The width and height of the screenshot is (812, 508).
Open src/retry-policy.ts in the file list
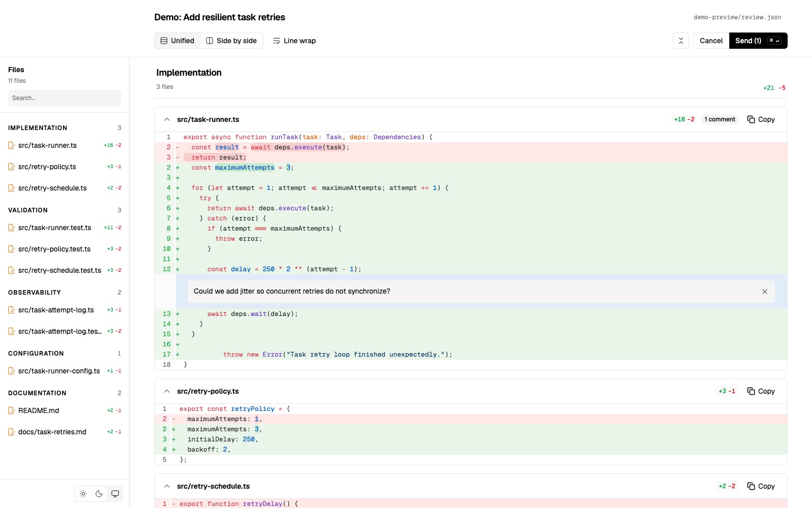point(64,167)
